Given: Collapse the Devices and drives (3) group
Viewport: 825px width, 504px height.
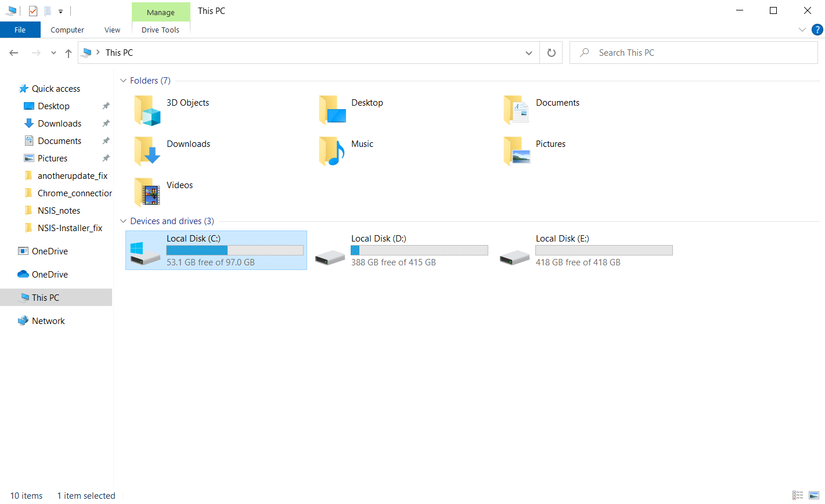Looking at the screenshot, I should tap(123, 221).
